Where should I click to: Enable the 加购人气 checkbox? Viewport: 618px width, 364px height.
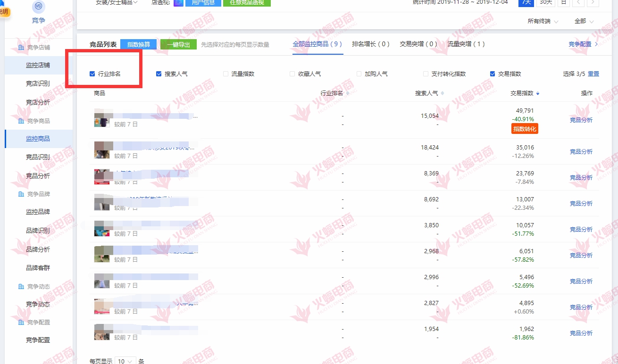pyautogui.click(x=359, y=74)
